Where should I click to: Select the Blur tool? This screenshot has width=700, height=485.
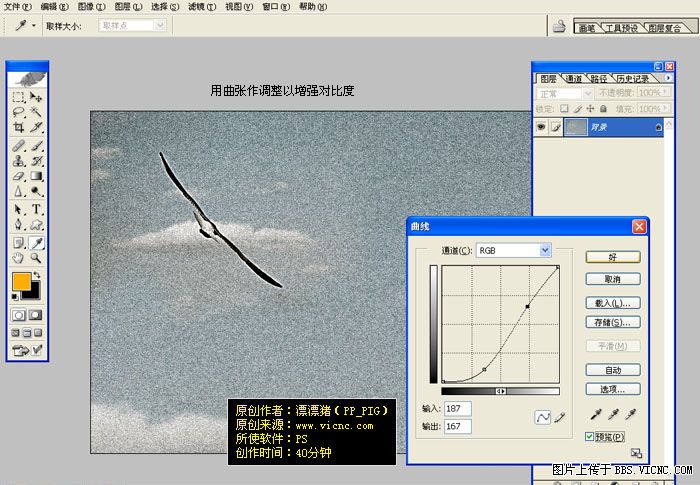pos(18,191)
